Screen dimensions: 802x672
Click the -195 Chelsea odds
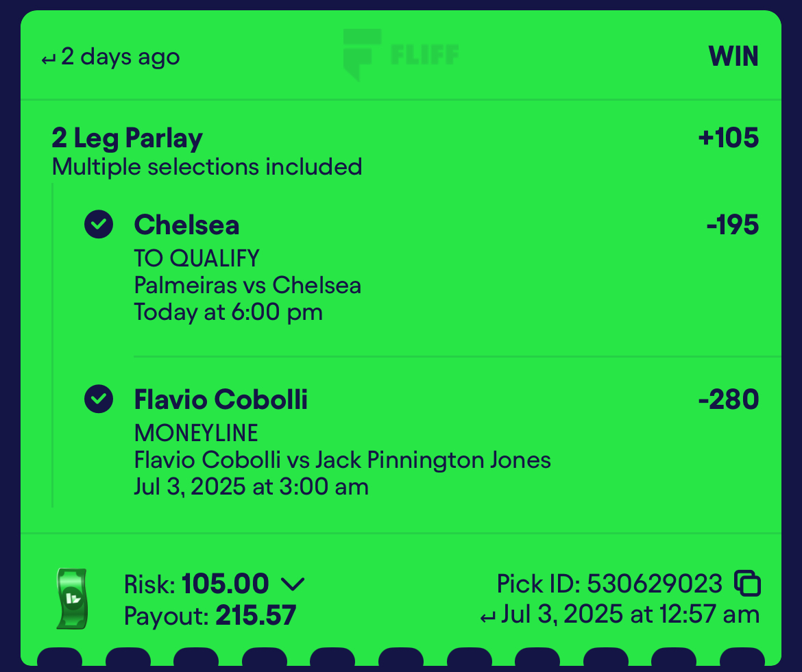pyautogui.click(x=733, y=225)
